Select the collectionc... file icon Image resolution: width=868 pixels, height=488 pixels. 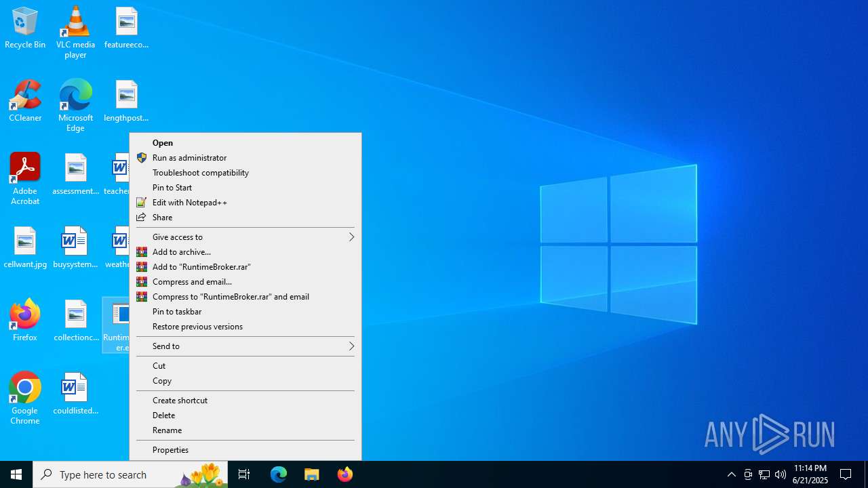(x=75, y=321)
